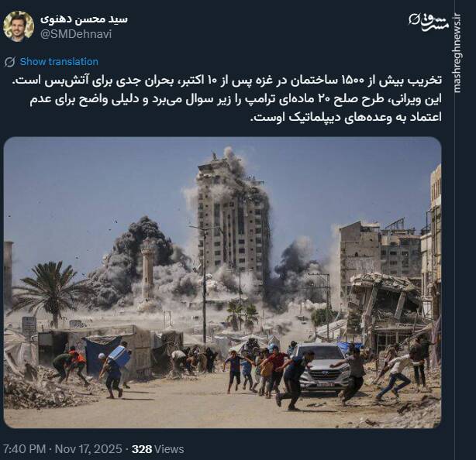Screen dimensions: 476x460
Task: Click the Mashregh logo watermark
Action: [x=429, y=22]
